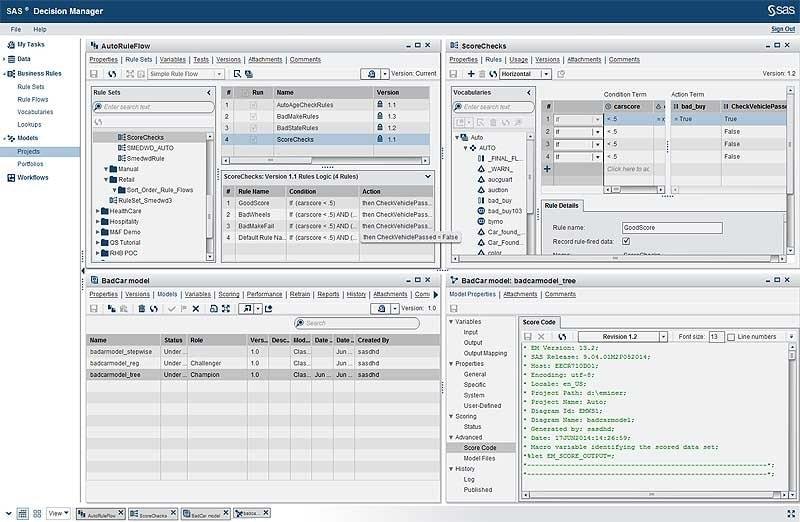Click the fullscreen icon at bottom right corner
Screen dimensions: 800x522
tap(790, 513)
